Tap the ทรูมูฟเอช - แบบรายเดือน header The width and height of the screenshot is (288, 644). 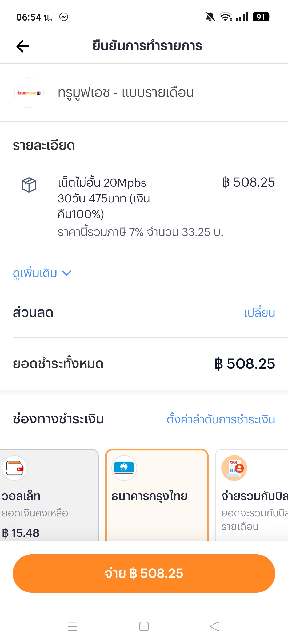pyautogui.click(x=126, y=93)
